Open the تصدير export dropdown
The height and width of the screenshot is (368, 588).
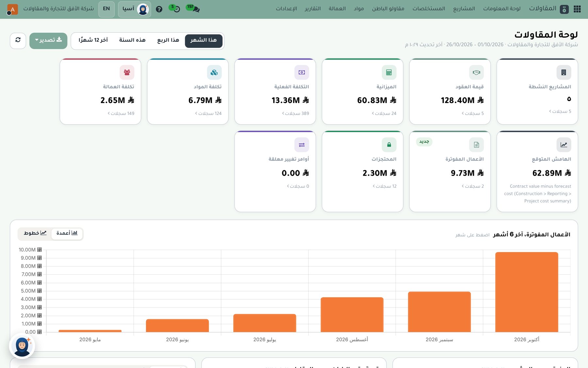[x=48, y=41]
